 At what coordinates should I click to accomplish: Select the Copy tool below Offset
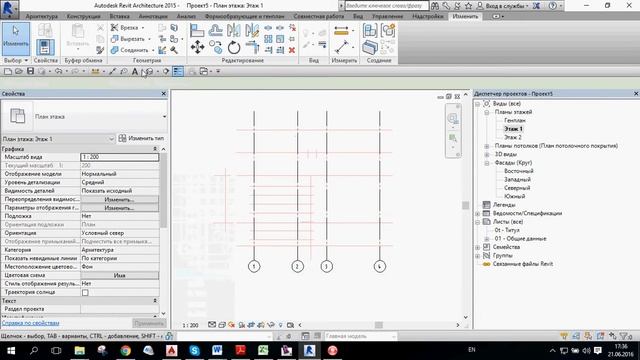point(216,47)
